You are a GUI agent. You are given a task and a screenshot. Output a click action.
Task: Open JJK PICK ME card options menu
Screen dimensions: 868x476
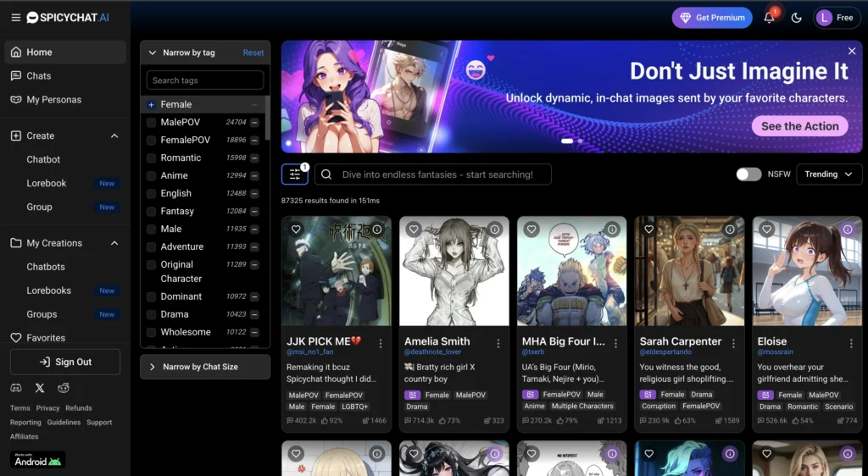[x=380, y=343]
